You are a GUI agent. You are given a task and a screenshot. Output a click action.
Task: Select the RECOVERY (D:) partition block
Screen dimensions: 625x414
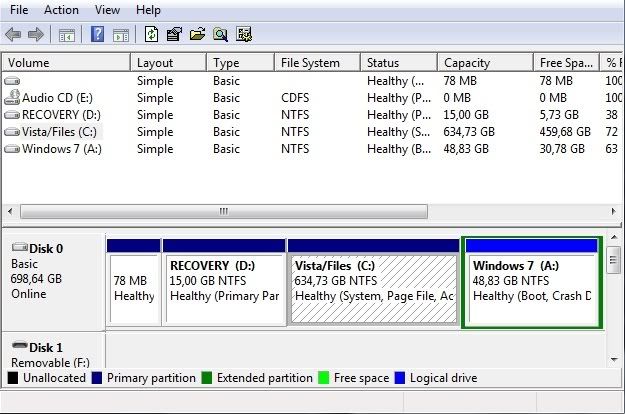[x=224, y=281]
